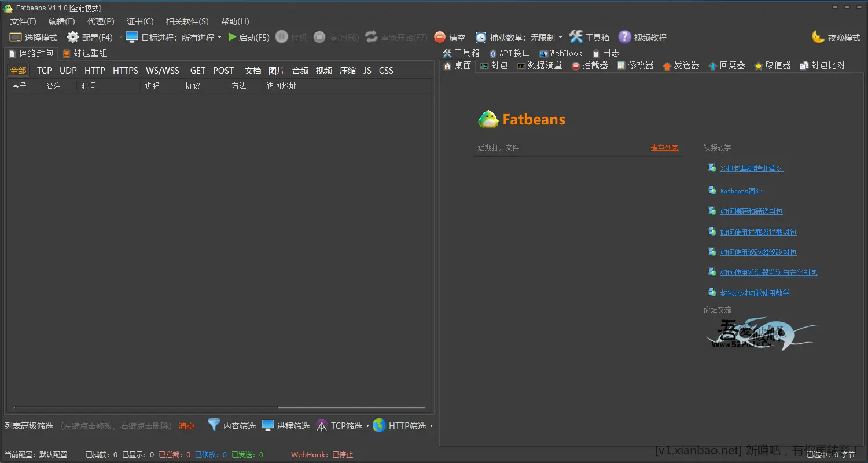Toggle 夜晚模式 night mode

[818, 37]
